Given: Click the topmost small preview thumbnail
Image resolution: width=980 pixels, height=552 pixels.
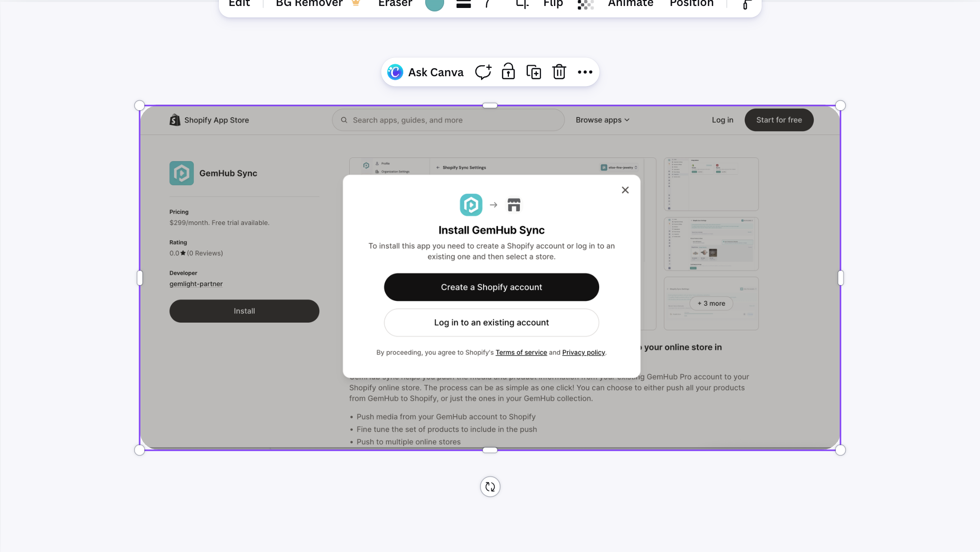Looking at the screenshot, I should (711, 184).
